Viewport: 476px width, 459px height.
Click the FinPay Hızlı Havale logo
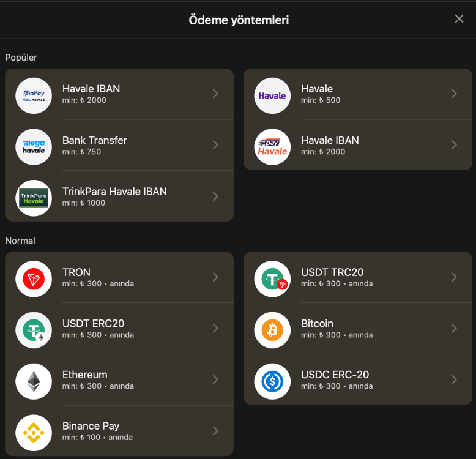tap(34, 95)
